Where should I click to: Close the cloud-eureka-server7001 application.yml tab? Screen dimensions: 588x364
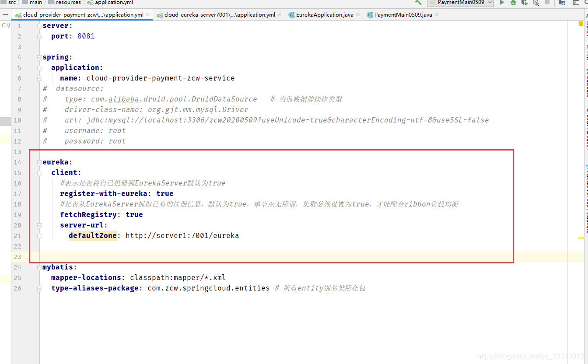tap(280, 14)
